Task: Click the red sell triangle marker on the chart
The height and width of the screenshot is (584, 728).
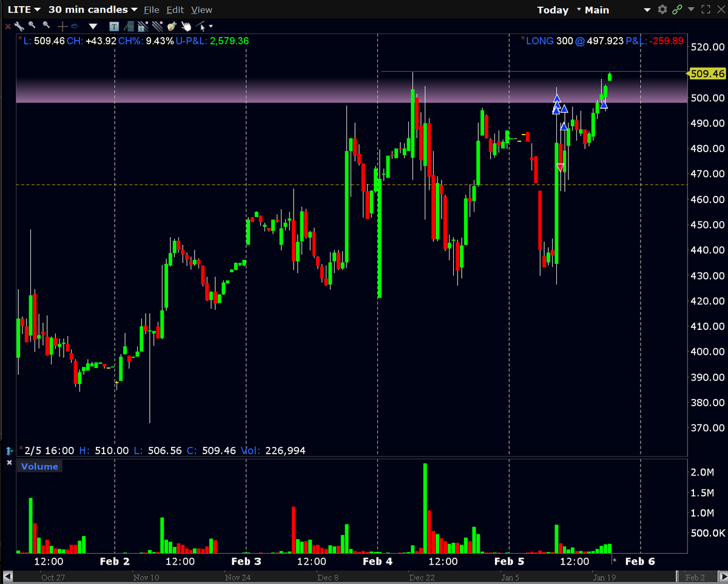Action: (561, 167)
